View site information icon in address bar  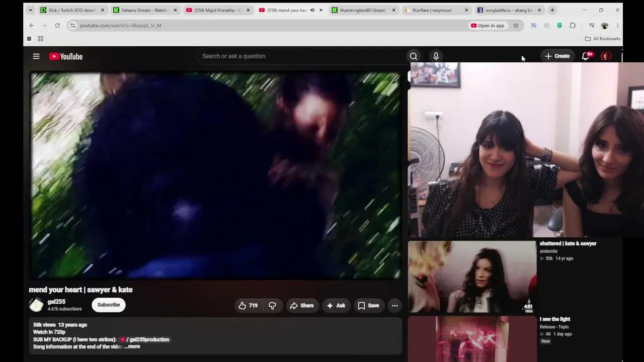pyautogui.click(x=72, y=25)
